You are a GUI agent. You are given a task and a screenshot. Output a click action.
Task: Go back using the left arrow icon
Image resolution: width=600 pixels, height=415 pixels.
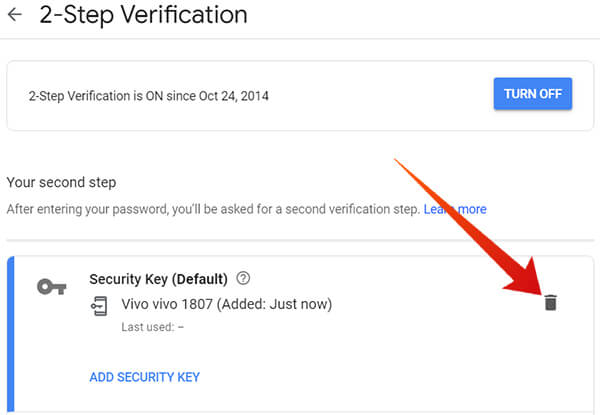pos(15,15)
